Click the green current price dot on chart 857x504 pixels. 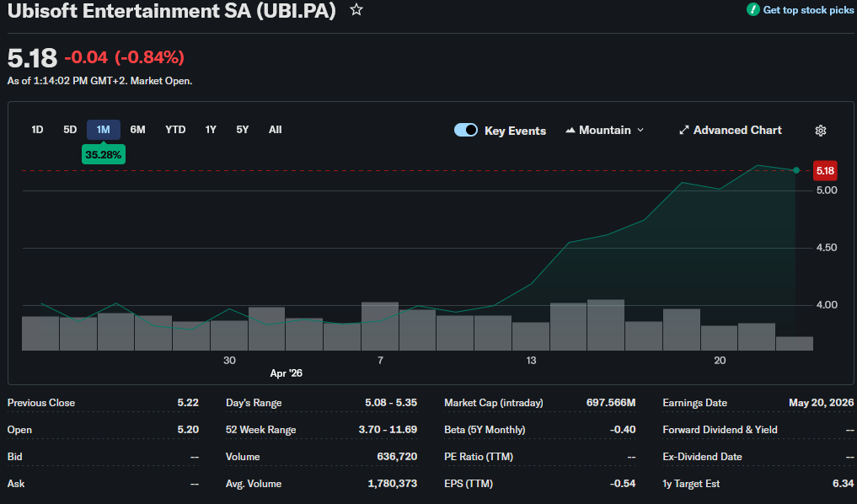796,170
